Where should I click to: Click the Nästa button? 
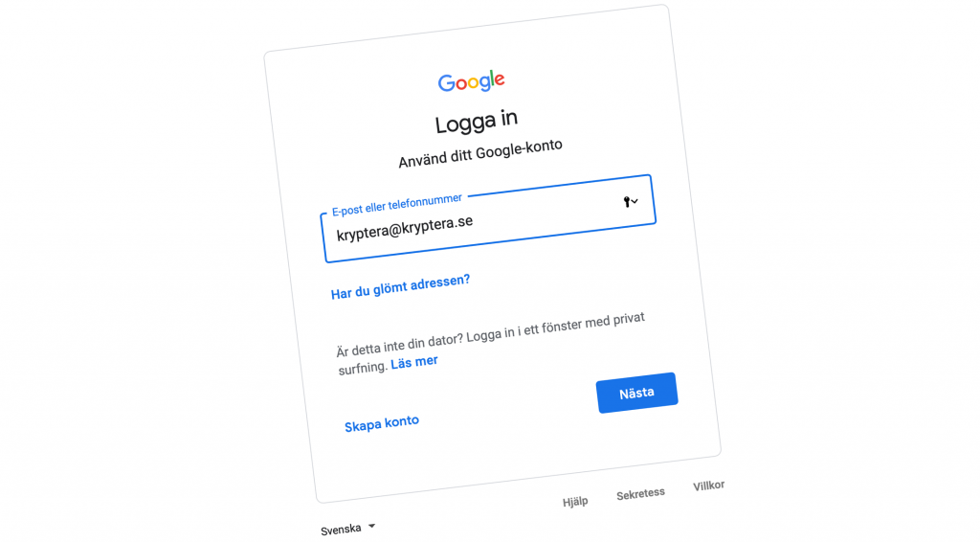636,393
